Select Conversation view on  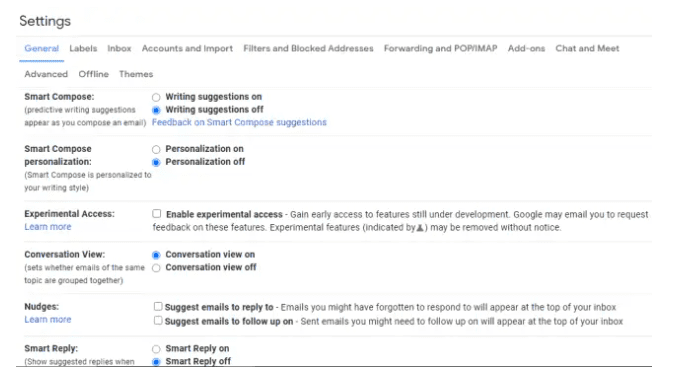click(156, 255)
